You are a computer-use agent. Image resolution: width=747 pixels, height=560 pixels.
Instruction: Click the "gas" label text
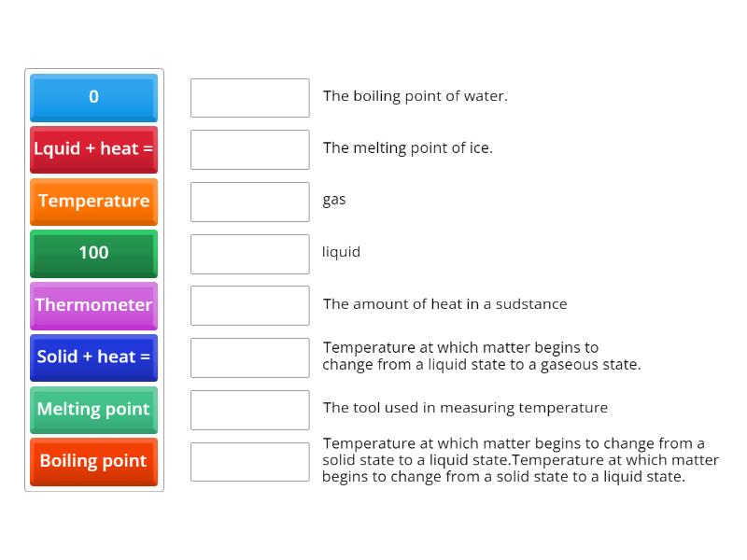click(x=332, y=200)
